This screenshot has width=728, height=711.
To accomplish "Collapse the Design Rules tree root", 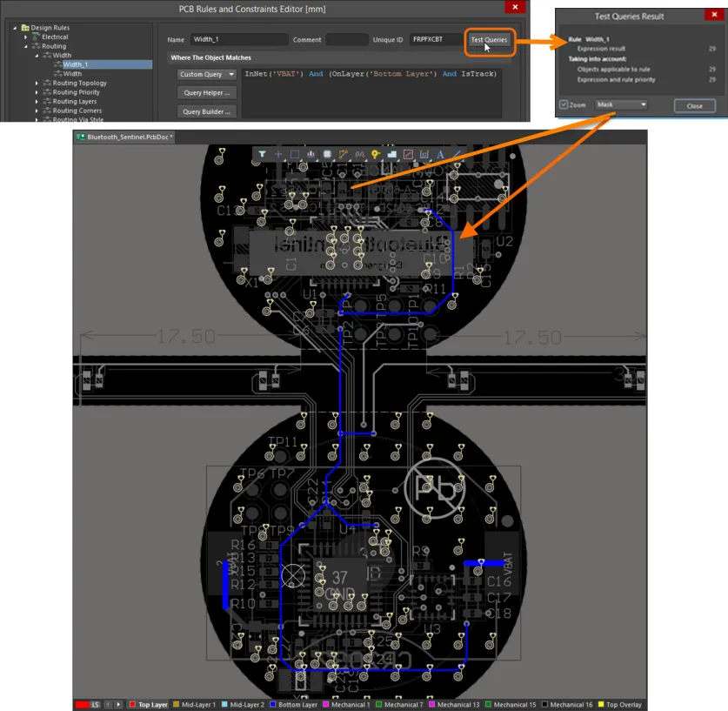I will tap(15, 28).
